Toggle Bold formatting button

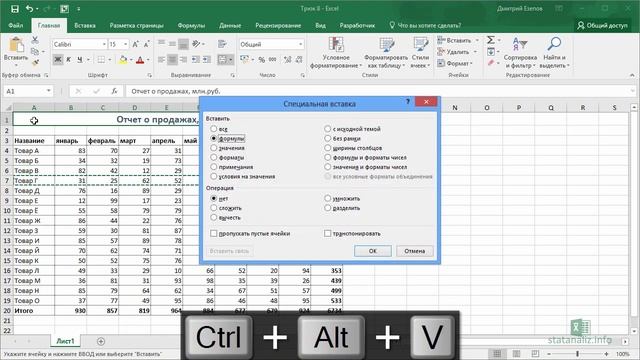coord(58,60)
